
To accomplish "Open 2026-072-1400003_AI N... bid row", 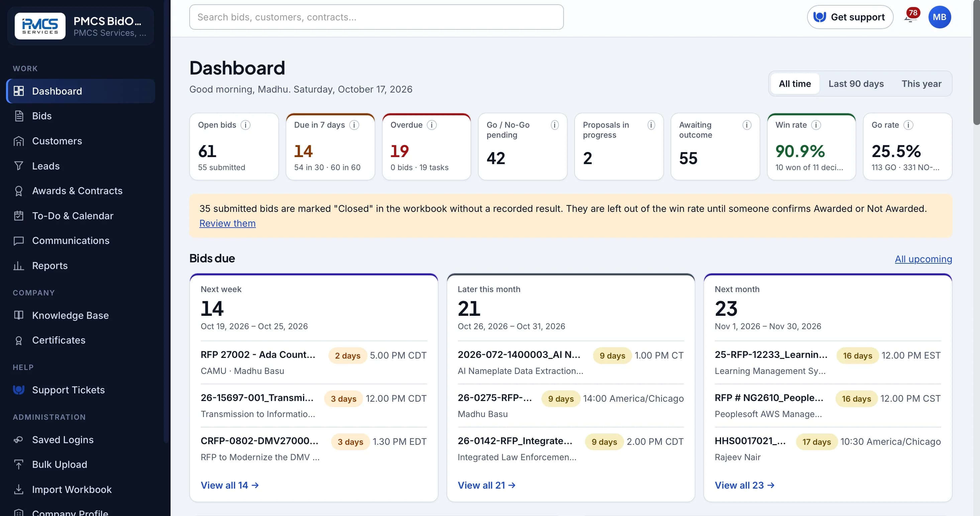I will (571, 363).
